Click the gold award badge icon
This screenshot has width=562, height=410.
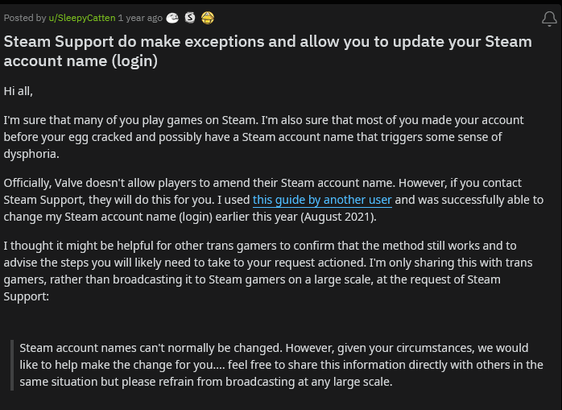(208, 18)
